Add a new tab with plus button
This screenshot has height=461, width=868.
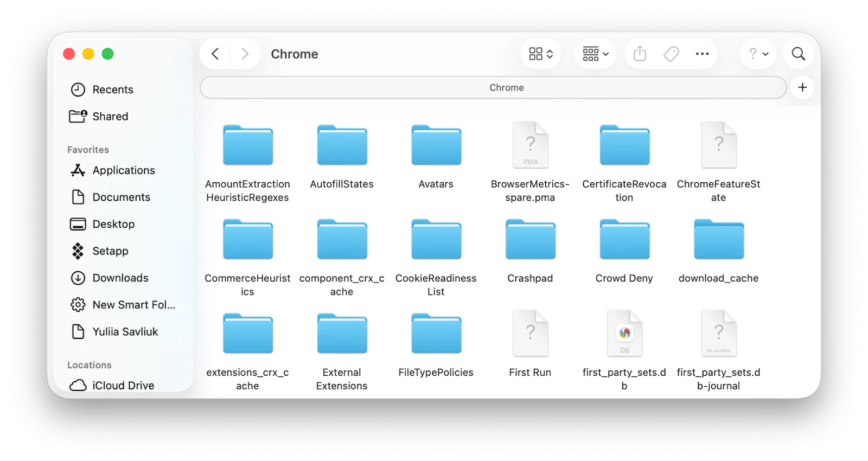pyautogui.click(x=802, y=87)
